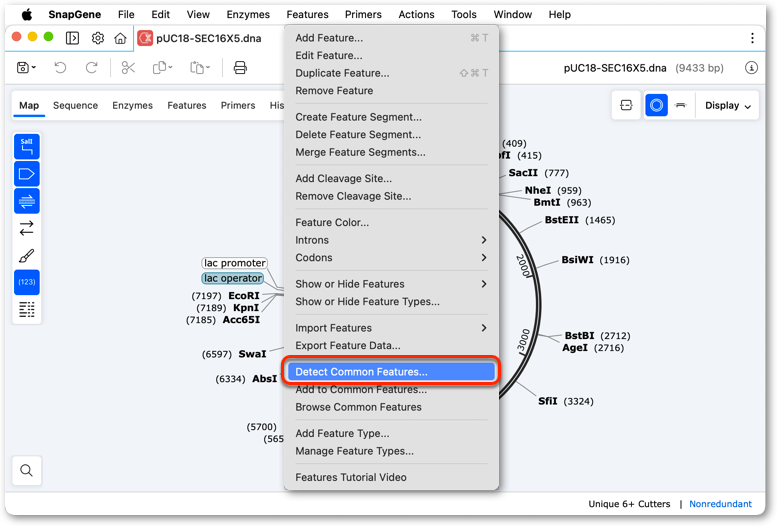Open the Enzymes menu in menu bar
This screenshot has width=777, height=526.
248,14
